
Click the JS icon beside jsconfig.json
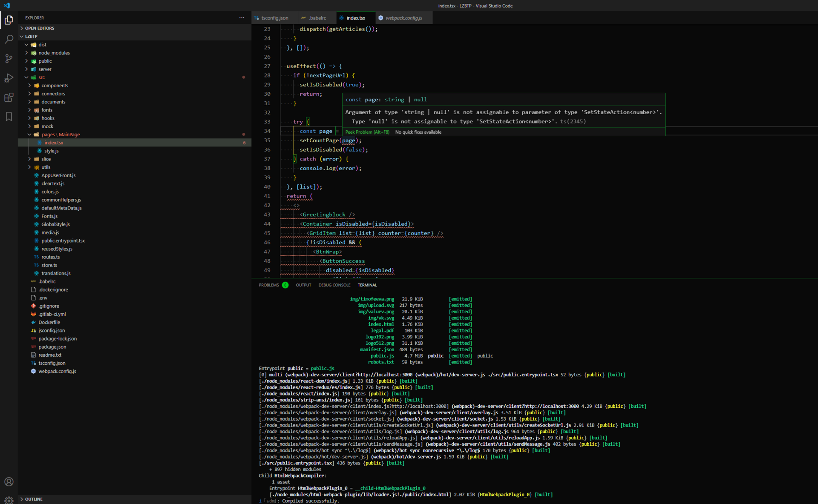[x=33, y=330]
